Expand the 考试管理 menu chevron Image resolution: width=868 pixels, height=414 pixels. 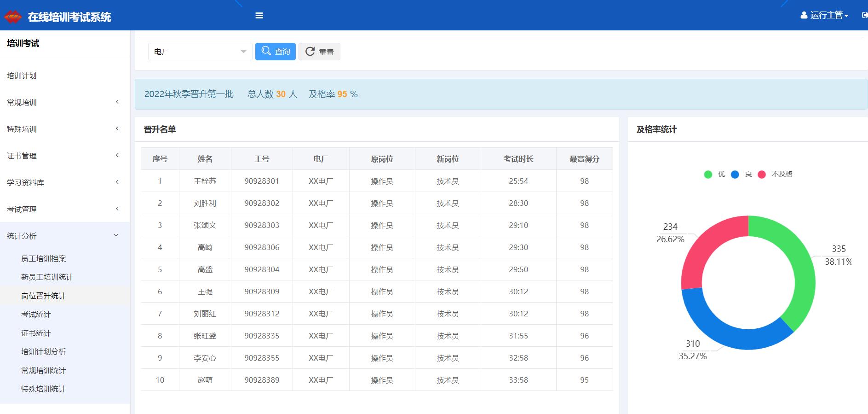point(117,209)
